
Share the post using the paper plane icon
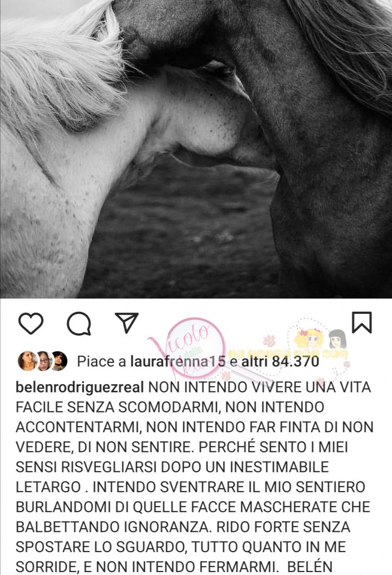tap(127, 323)
